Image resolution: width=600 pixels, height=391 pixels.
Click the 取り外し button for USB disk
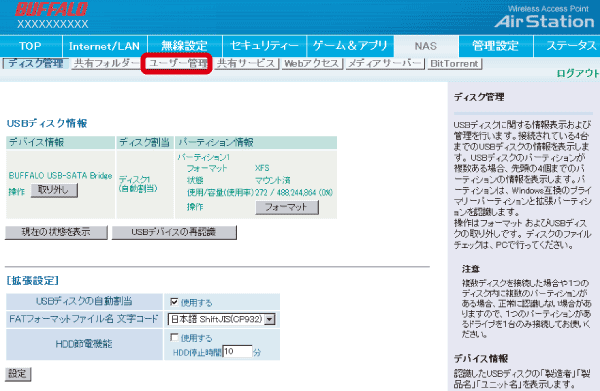point(54,190)
